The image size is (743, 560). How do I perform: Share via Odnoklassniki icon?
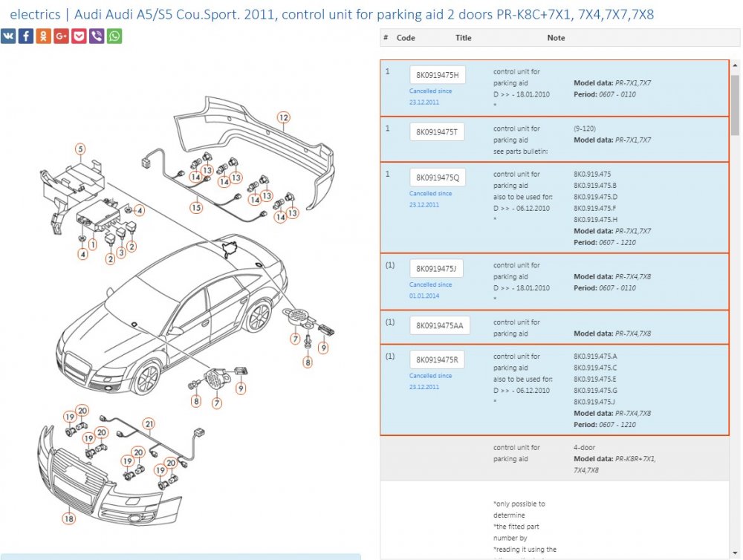(x=43, y=36)
